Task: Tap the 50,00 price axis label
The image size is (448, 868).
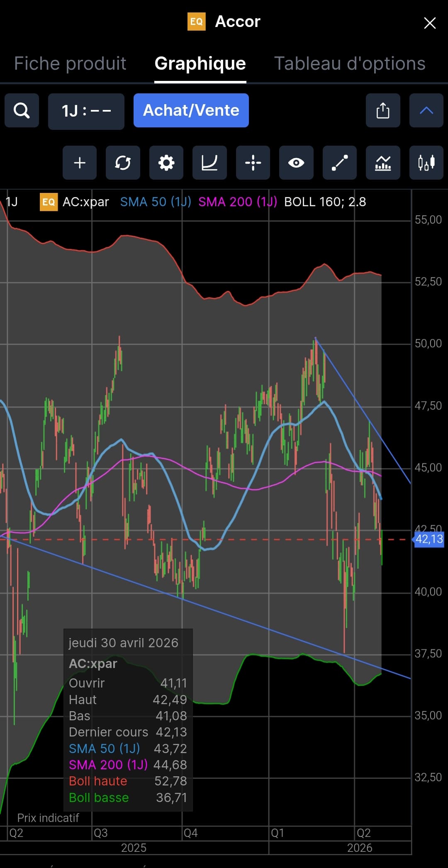Action: coord(428,344)
